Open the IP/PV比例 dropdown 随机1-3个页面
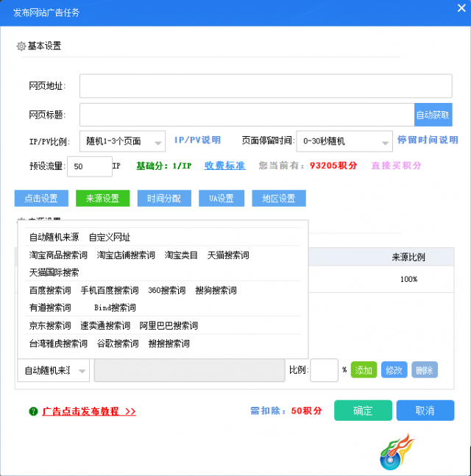Screen dimensions: 471x476 pyautogui.click(x=122, y=141)
